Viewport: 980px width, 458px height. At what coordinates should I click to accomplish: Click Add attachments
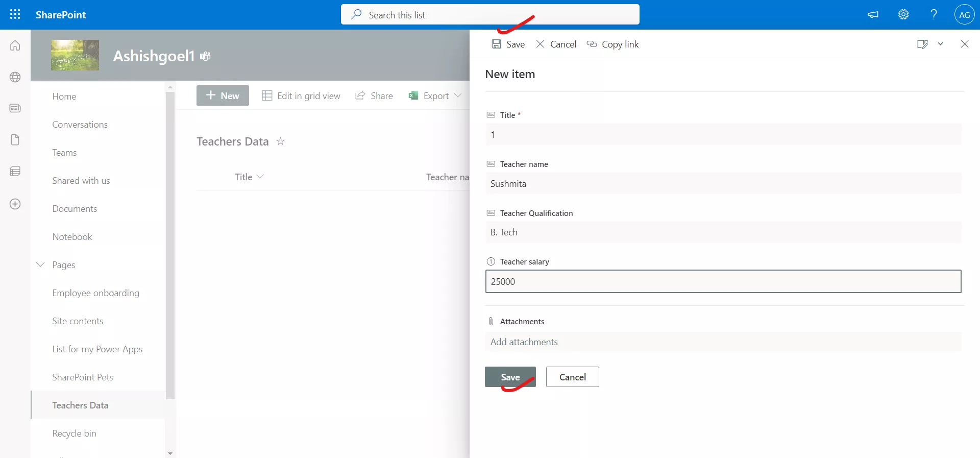point(723,342)
